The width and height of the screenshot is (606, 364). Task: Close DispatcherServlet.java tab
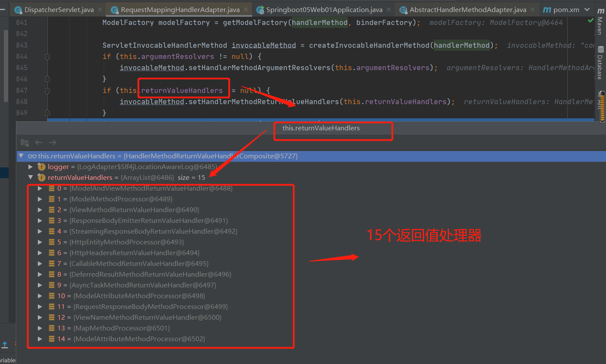point(100,9)
